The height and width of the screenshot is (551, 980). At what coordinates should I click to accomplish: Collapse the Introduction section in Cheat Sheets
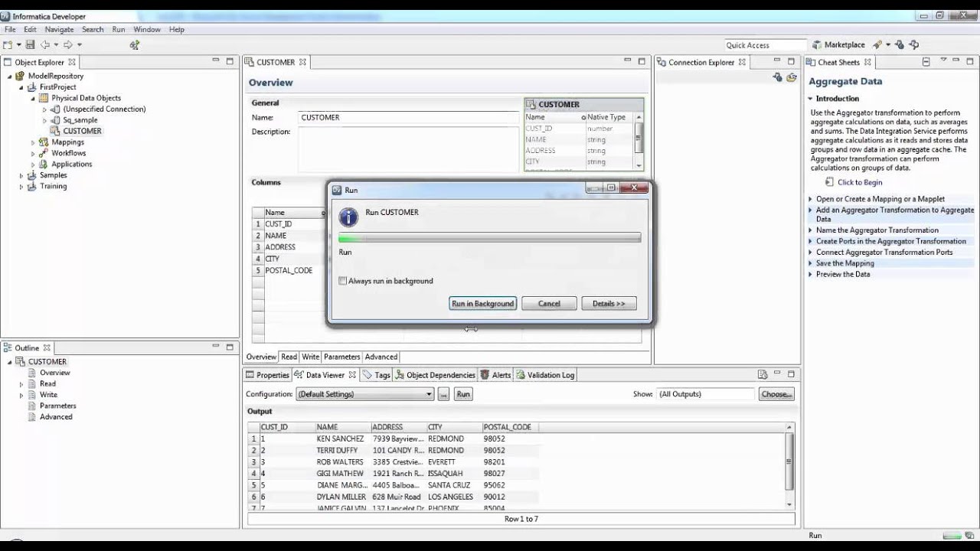(x=810, y=99)
